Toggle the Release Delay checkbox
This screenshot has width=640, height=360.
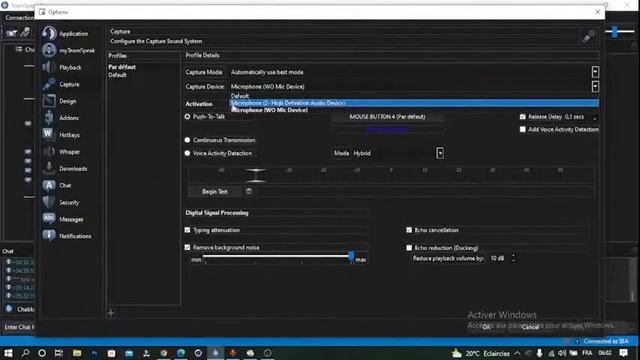tap(523, 117)
